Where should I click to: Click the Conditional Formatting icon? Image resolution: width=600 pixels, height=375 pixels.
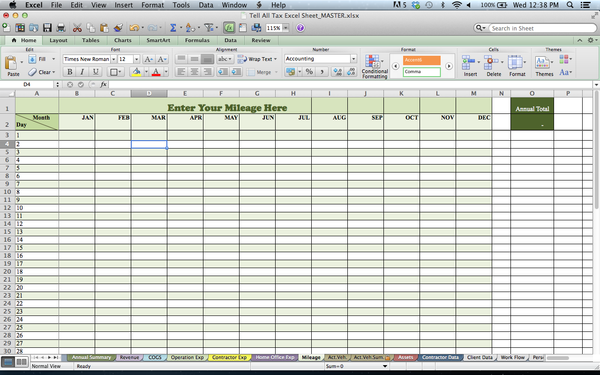(372, 61)
